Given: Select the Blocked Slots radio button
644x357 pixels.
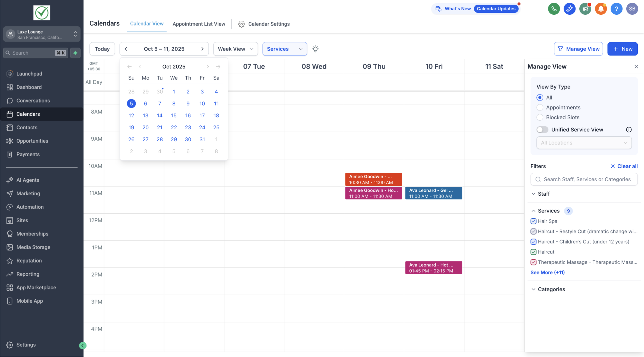Looking at the screenshot, I should click(x=540, y=117).
